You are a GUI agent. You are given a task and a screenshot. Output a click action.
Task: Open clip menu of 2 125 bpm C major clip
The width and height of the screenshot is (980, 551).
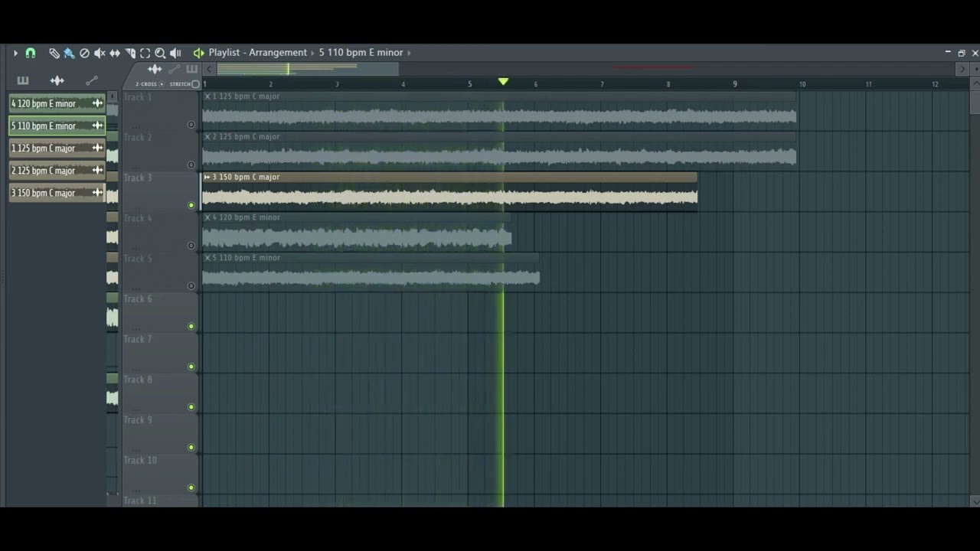[x=207, y=137]
